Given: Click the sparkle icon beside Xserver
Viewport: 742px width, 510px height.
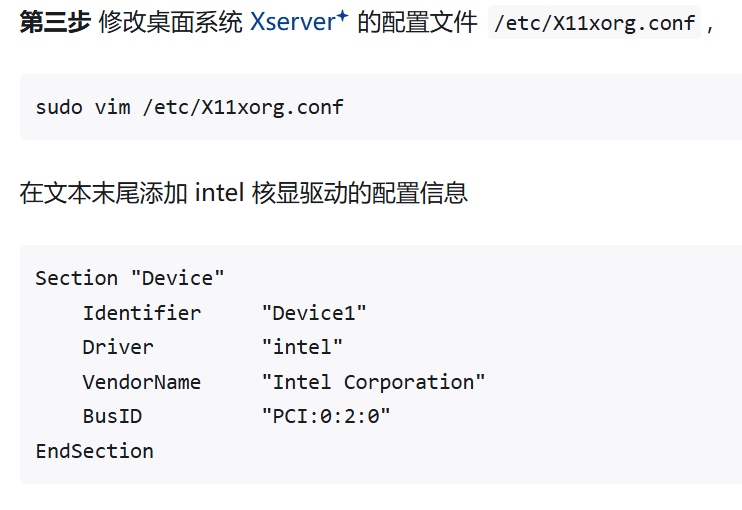Looking at the screenshot, I should (342, 17).
